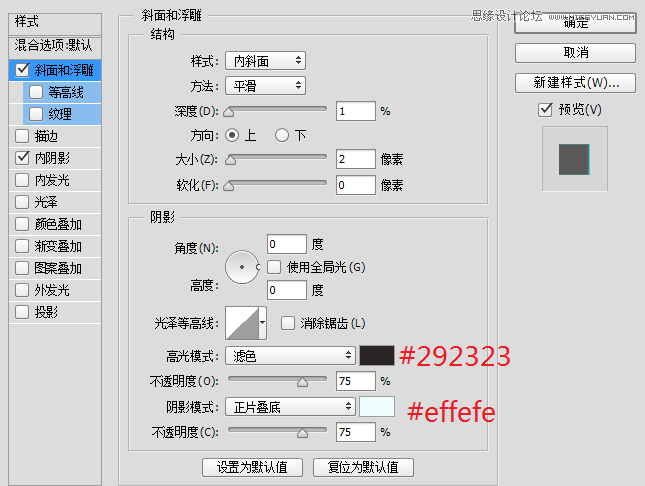
Task: Enable 消除锯齿(L) checkbox
Action: pos(288,323)
